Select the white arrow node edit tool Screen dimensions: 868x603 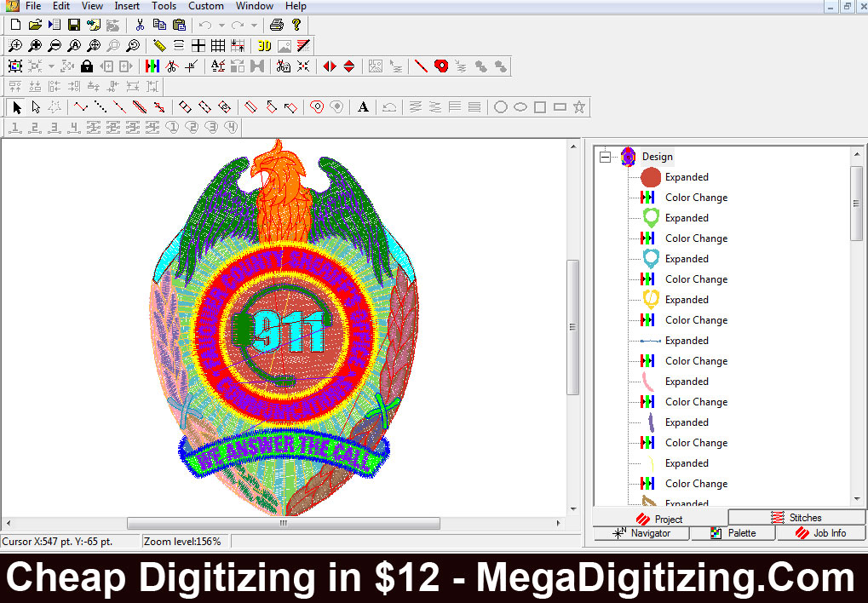point(36,106)
